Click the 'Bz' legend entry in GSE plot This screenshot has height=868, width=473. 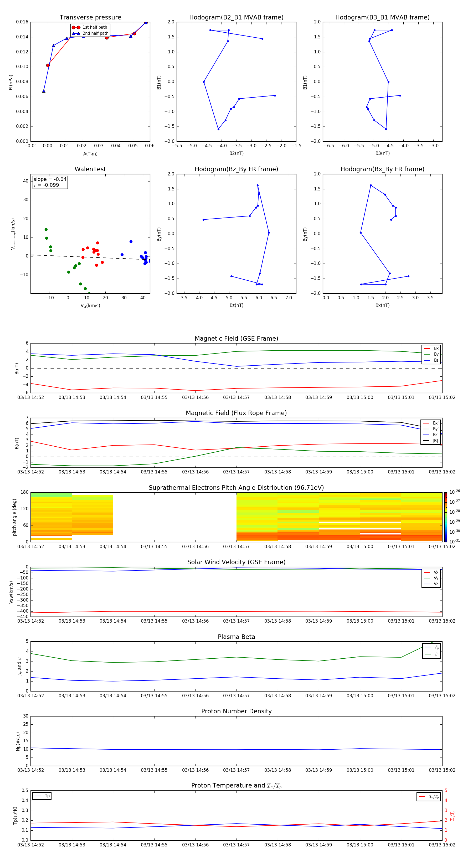pos(431,360)
